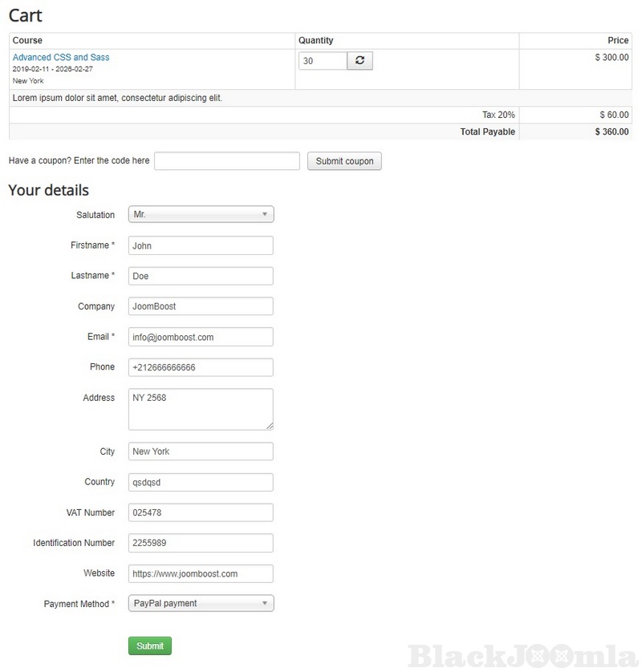Select the VAT Number field
Viewport: 642px width, 672px height.
point(201,512)
